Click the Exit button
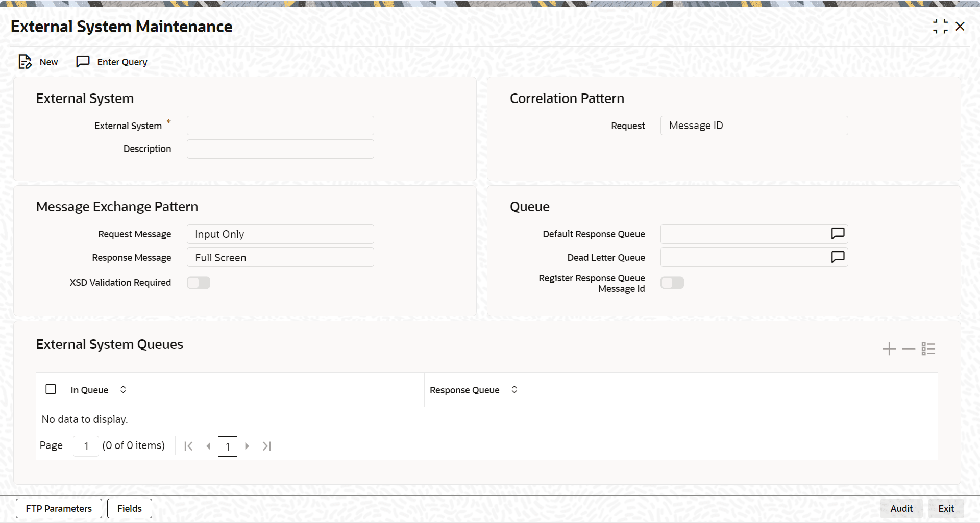The width and height of the screenshot is (980, 523). pos(946,508)
